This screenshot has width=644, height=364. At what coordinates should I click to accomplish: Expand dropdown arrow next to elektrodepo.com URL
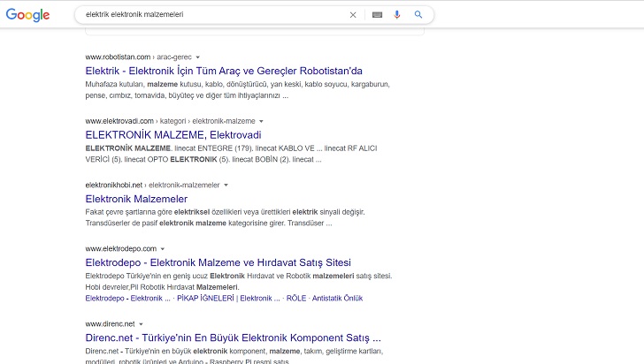click(x=163, y=248)
